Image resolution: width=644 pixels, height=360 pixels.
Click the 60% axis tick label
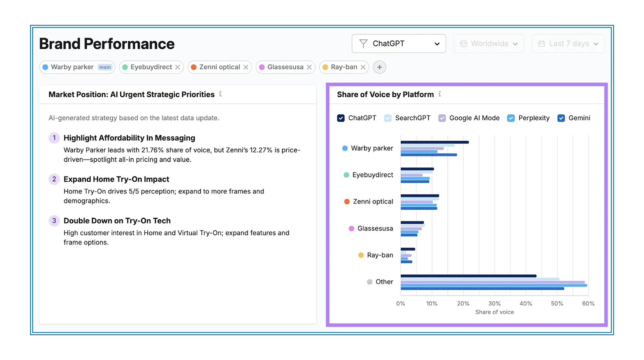tap(588, 303)
